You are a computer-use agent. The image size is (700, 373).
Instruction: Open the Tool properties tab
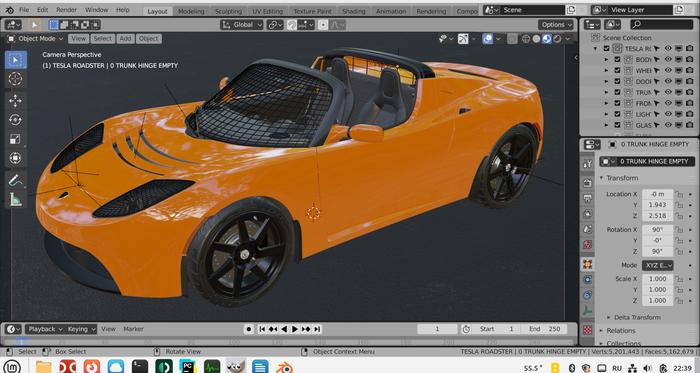(x=588, y=164)
